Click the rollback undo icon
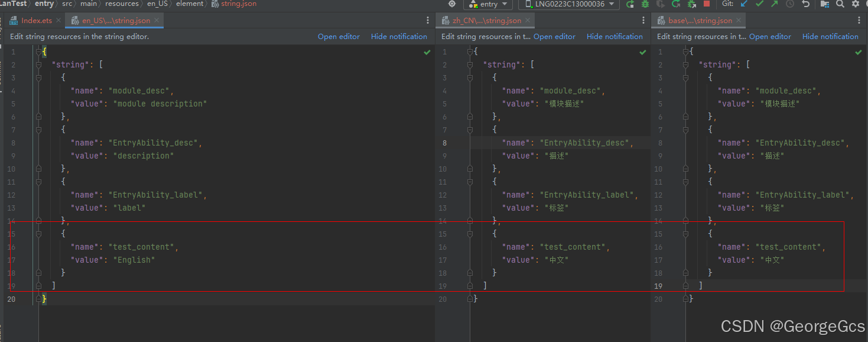Image resolution: width=868 pixels, height=342 pixels. tap(805, 4)
